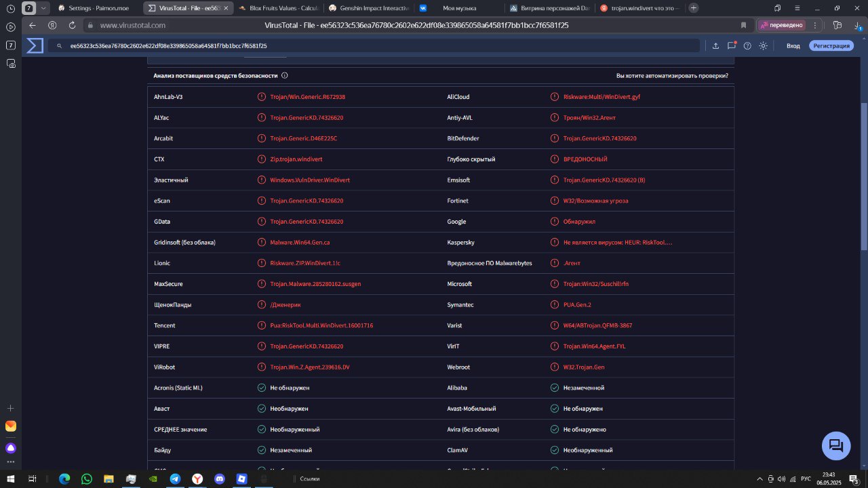Open Discord from the taskbar
This screenshot has width=868, height=488.
[219, 479]
